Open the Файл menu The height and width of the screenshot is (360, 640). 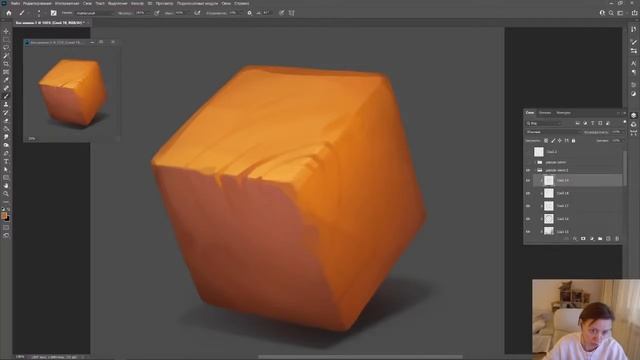[x=16, y=3]
